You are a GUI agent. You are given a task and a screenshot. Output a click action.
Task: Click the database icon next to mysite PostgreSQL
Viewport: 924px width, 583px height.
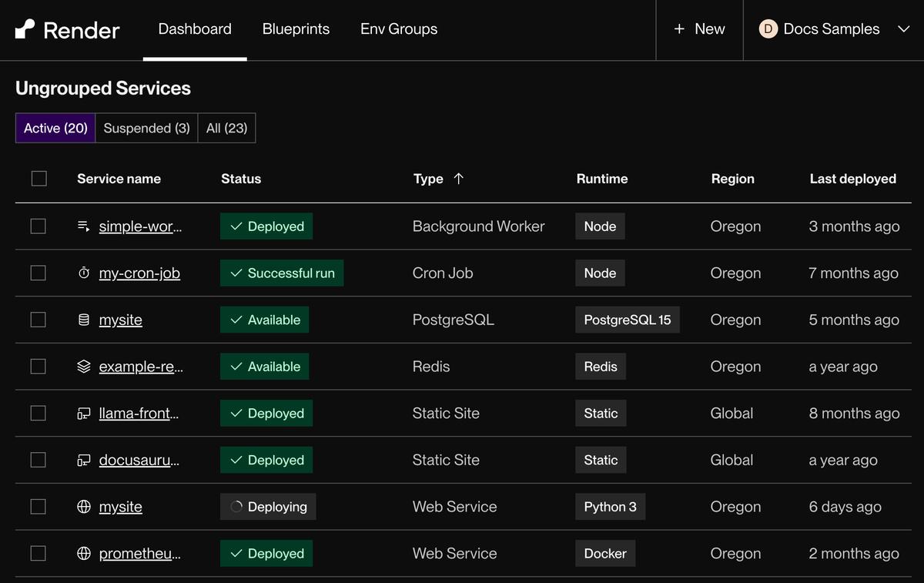(83, 320)
